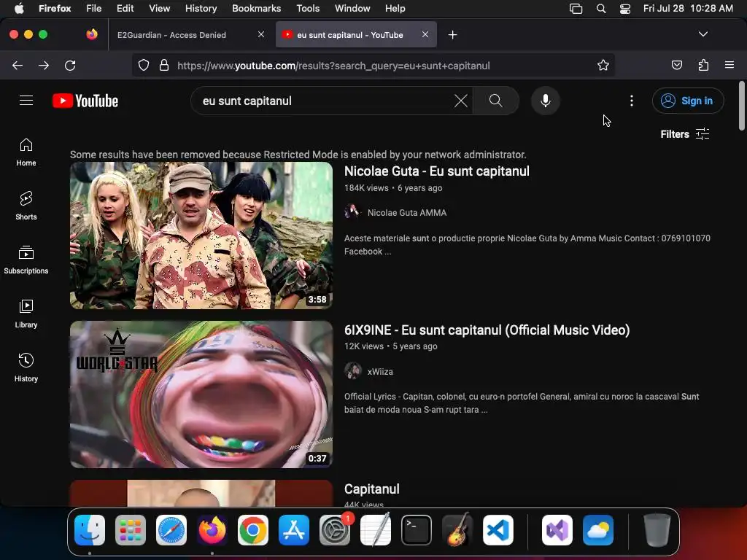Open Library in the sidebar
This screenshot has width=747, height=560.
pos(26,314)
